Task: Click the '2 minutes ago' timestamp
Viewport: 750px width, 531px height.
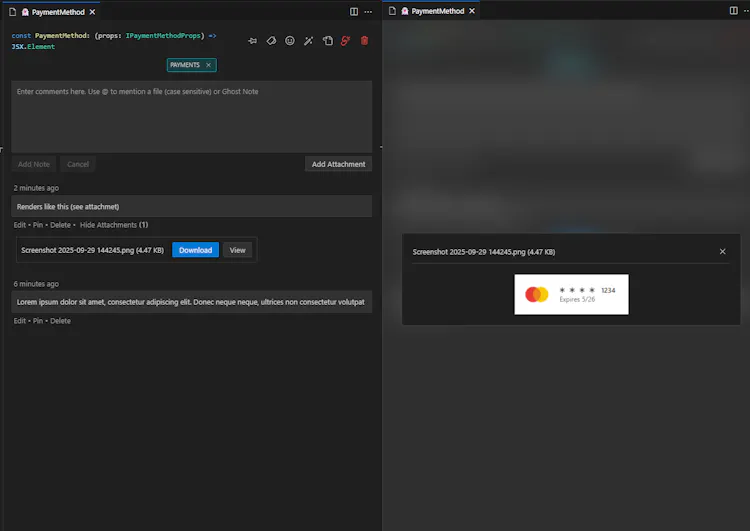Action: [36, 188]
